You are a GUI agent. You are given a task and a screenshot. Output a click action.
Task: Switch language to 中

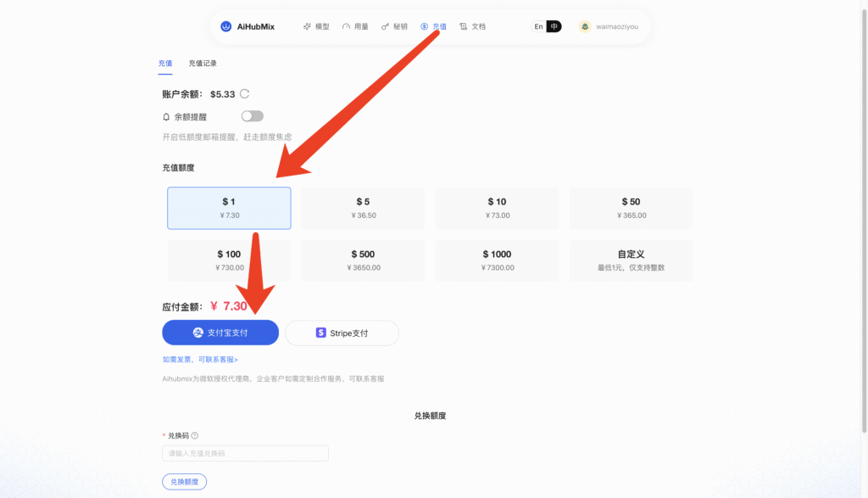pos(554,26)
